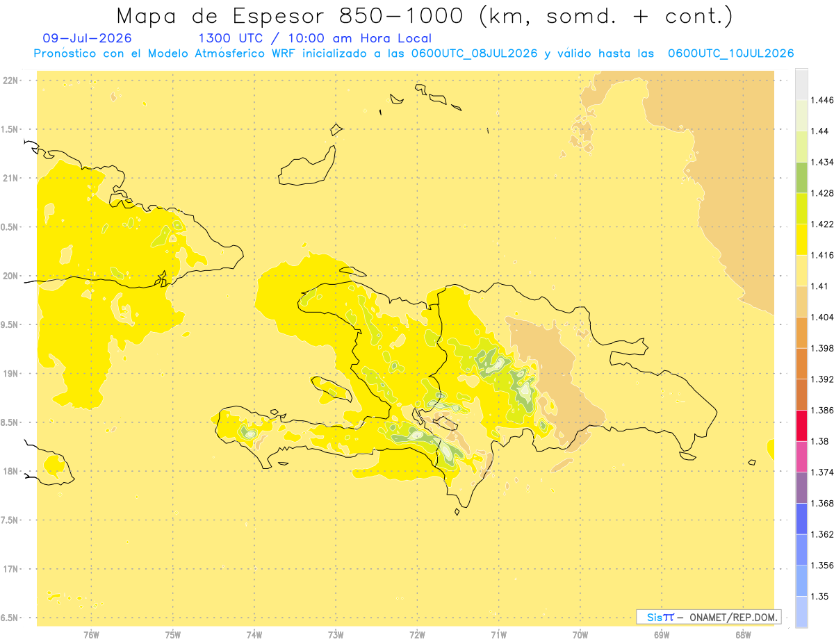Click the latitude label "22N"
The height and width of the screenshot is (644, 834).
click(x=12, y=80)
